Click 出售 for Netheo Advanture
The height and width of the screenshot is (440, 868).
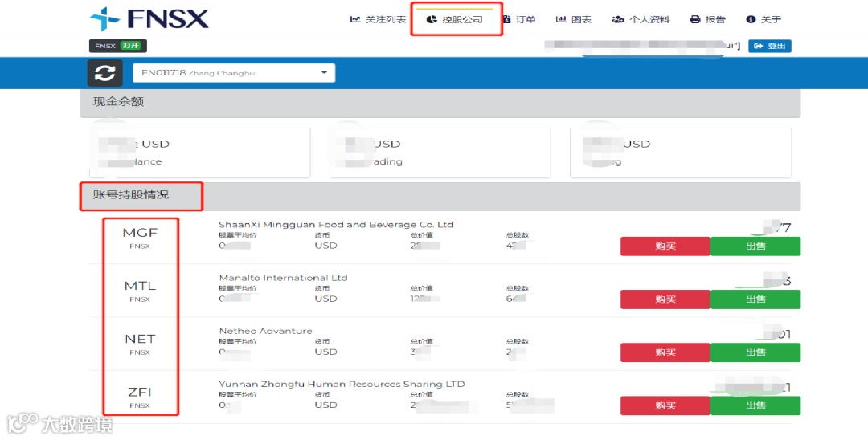[755, 352]
